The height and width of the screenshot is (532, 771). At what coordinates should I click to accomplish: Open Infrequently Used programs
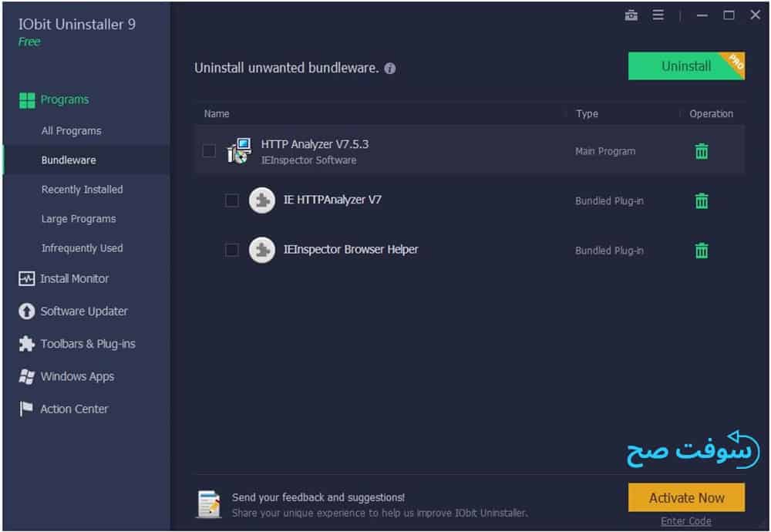point(82,248)
